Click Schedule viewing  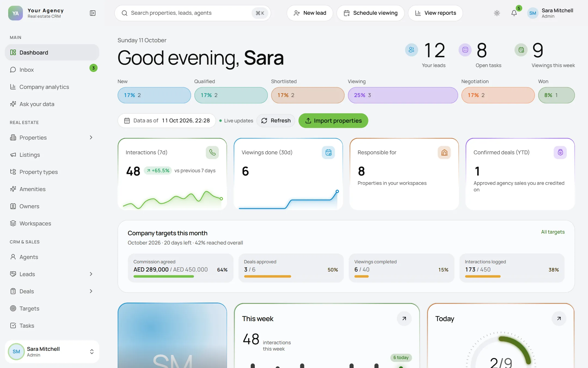point(370,13)
